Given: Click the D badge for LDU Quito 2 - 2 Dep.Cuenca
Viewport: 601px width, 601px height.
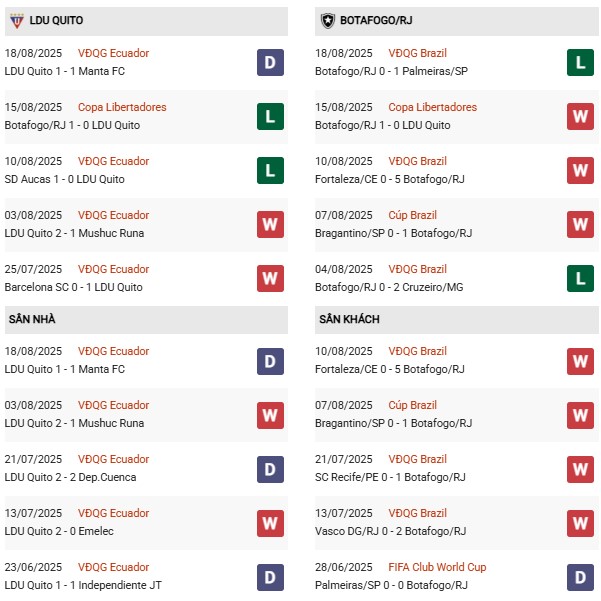Looking at the screenshot, I should 270,468.
